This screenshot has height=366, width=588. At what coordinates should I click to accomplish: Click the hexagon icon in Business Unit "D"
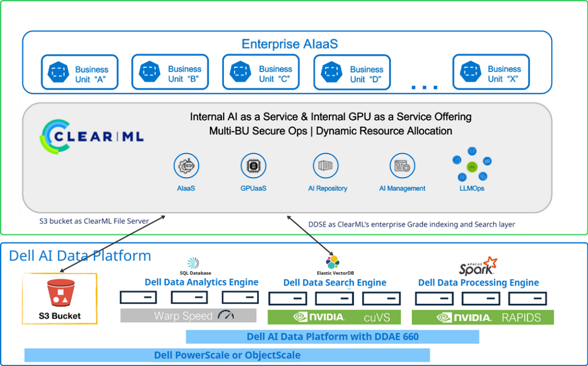pos(331,73)
